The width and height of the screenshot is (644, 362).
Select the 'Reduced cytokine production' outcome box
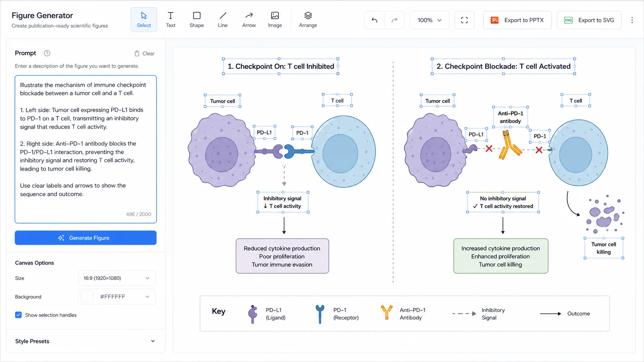pyautogui.click(x=282, y=256)
